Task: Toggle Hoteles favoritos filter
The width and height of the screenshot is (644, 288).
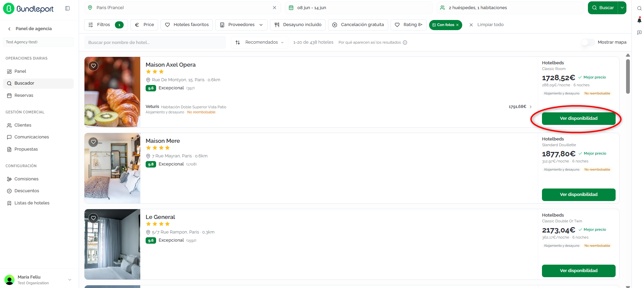Action: [187, 25]
